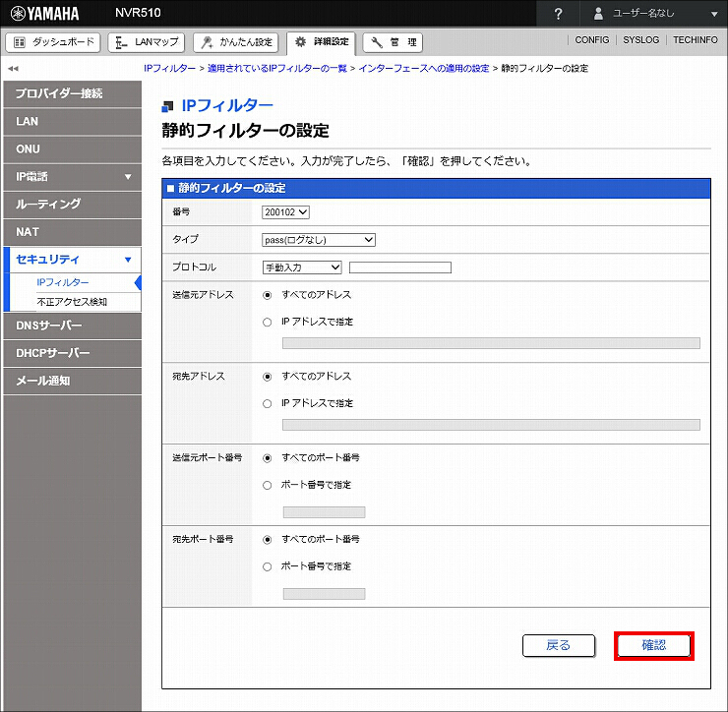The height and width of the screenshot is (712, 728).
Task: Click the 戻る button
Action: pyautogui.click(x=559, y=646)
